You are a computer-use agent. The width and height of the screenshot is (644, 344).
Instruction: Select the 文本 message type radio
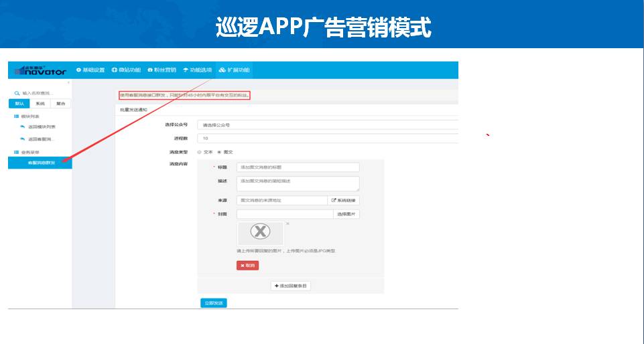point(200,152)
